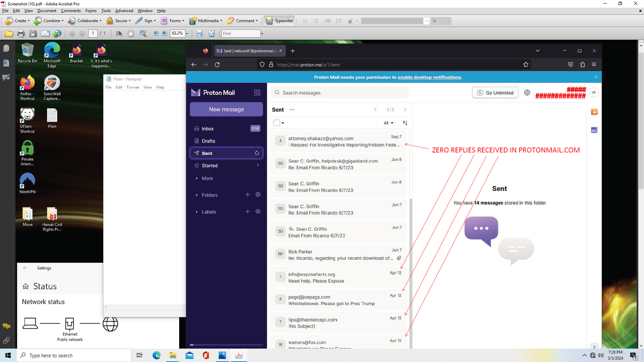Click the Save floppy disk icon
644x362 pixels.
[x=33, y=34]
